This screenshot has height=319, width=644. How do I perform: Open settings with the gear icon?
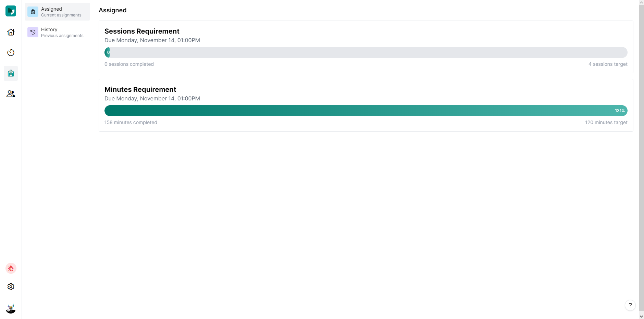(11, 287)
